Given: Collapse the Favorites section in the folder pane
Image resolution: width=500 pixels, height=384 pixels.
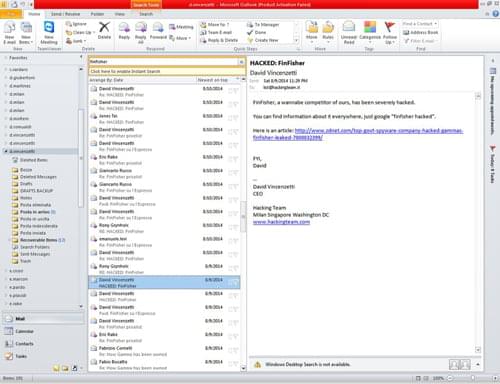Looking at the screenshot, I should coord(6,58).
